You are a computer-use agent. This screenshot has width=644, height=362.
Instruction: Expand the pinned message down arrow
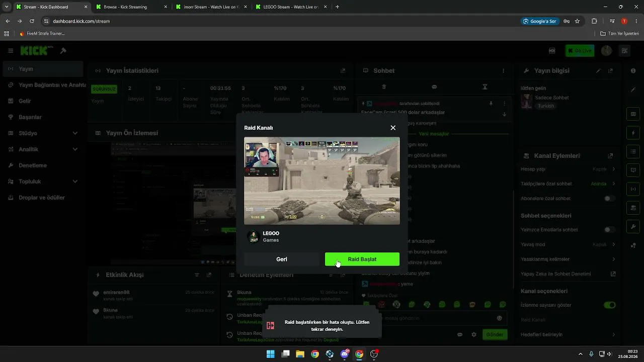[x=505, y=114]
